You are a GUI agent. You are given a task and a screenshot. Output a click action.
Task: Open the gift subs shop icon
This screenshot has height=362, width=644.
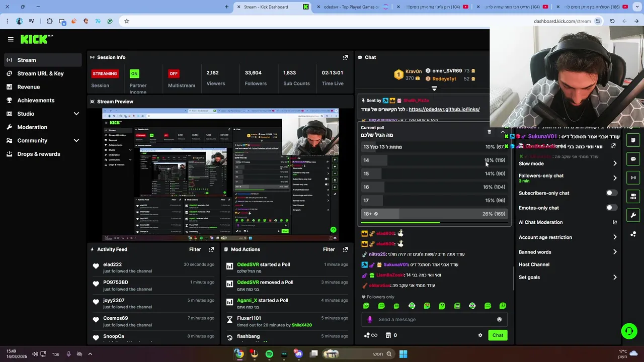point(388,335)
